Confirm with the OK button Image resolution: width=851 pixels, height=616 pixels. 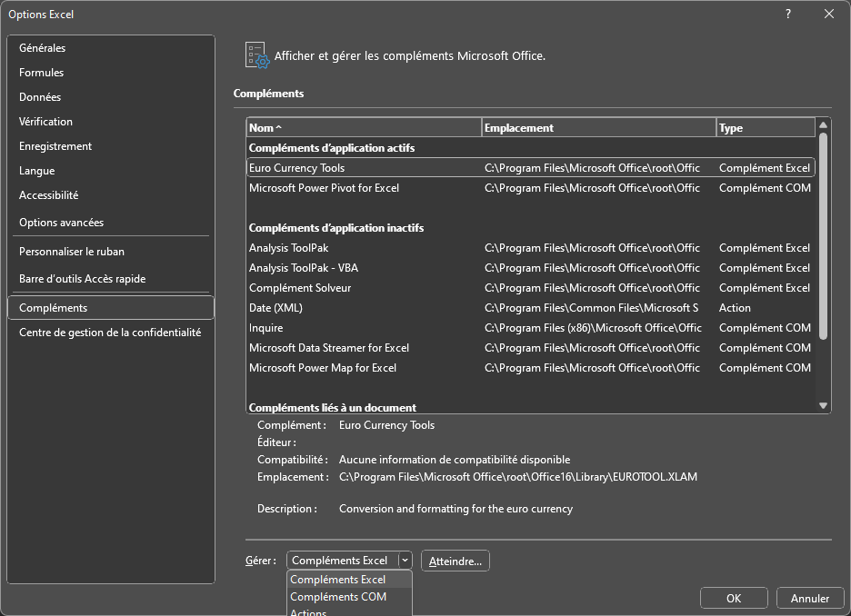pos(734,598)
